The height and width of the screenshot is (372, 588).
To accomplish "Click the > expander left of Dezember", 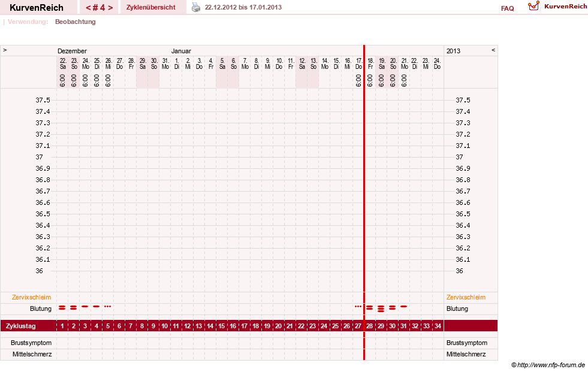I will click(x=5, y=50).
